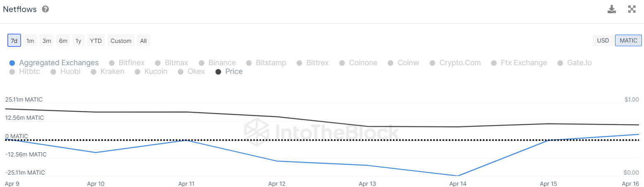This screenshot has width=644, height=187.
Task: Toggle the Aggregated Exchanges series dot
Action: [12, 63]
